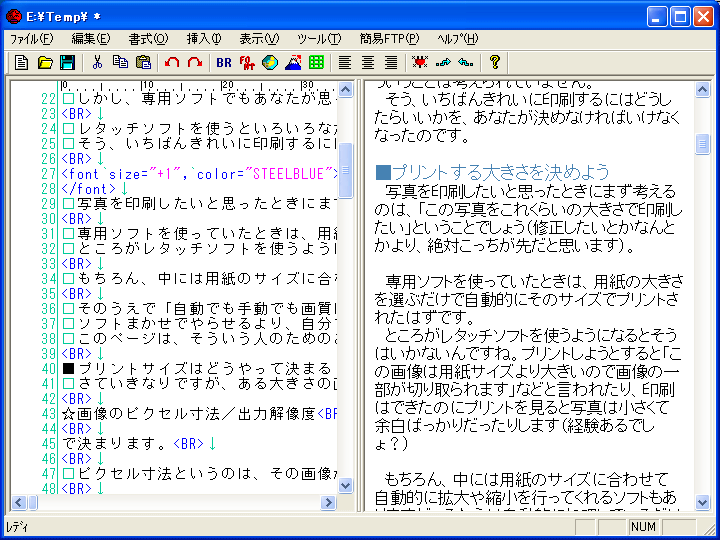Open the 編集(E) menu
This screenshot has height=540, width=720.
pyautogui.click(x=91, y=39)
